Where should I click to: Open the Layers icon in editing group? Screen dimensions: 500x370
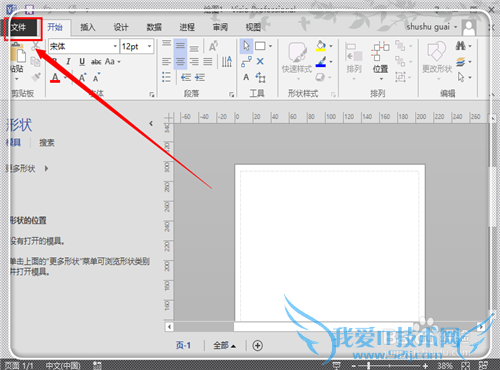461,62
